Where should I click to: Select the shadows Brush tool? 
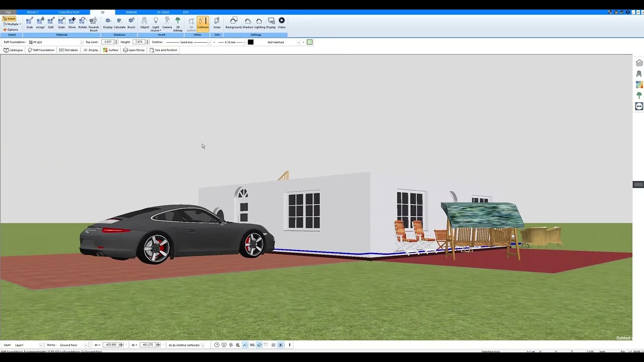coord(131,23)
